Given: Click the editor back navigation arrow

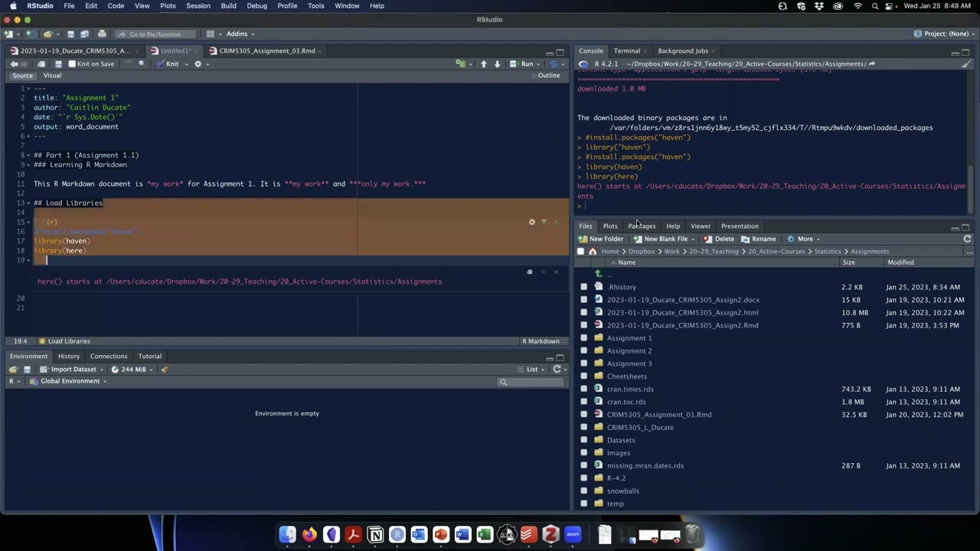Looking at the screenshot, I should pos(14,64).
